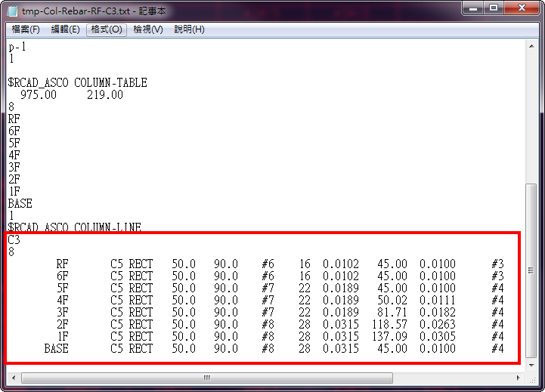The height and width of the screenshot is (392, 545).
Task: Click the value "0.0111" in the 4F row
Action: 437,300
